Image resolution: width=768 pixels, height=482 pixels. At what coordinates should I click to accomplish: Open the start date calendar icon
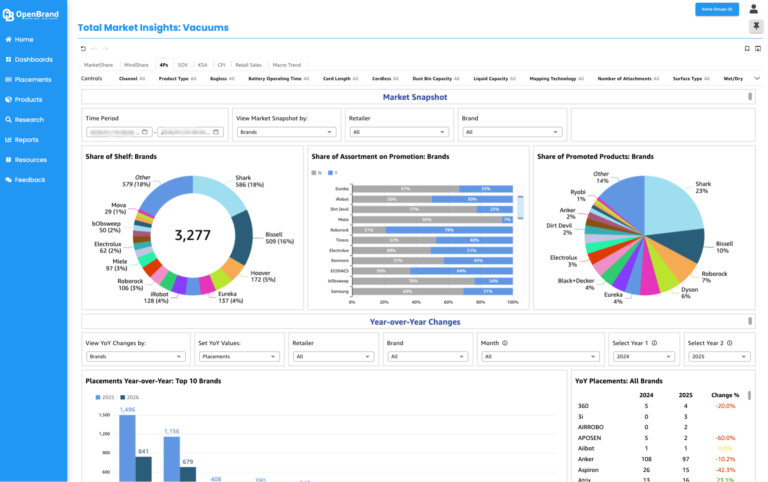pos(144,132)
